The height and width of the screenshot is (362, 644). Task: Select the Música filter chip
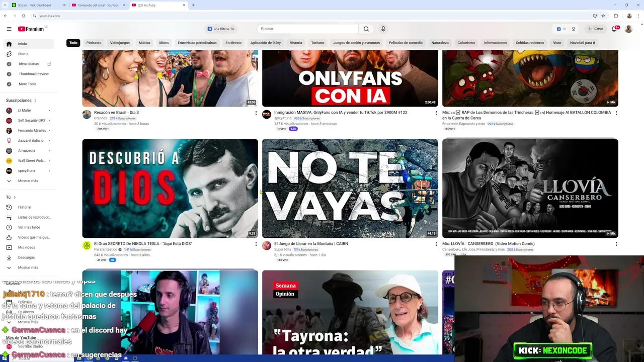point(144,43)
